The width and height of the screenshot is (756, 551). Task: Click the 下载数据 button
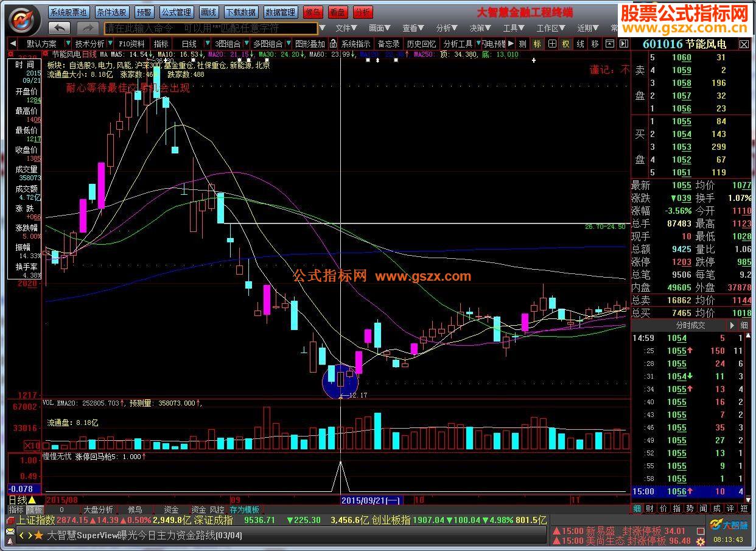point(240,12)
